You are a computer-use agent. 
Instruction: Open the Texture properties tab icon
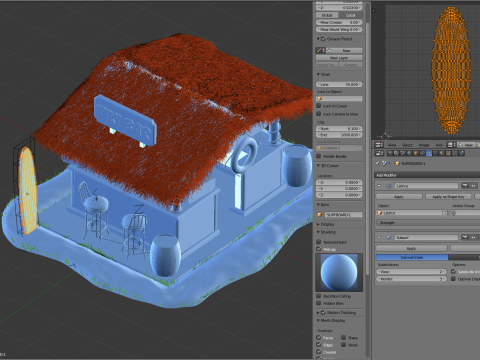pyautogui.click(x=448, y=153)
